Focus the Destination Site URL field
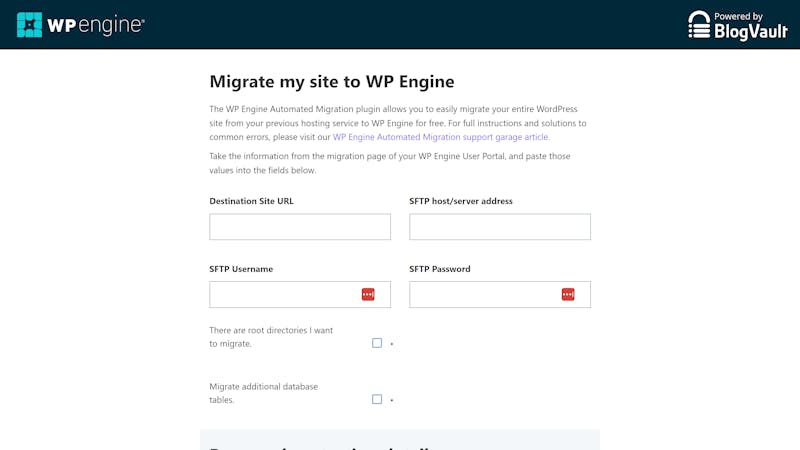 (300, 227)
